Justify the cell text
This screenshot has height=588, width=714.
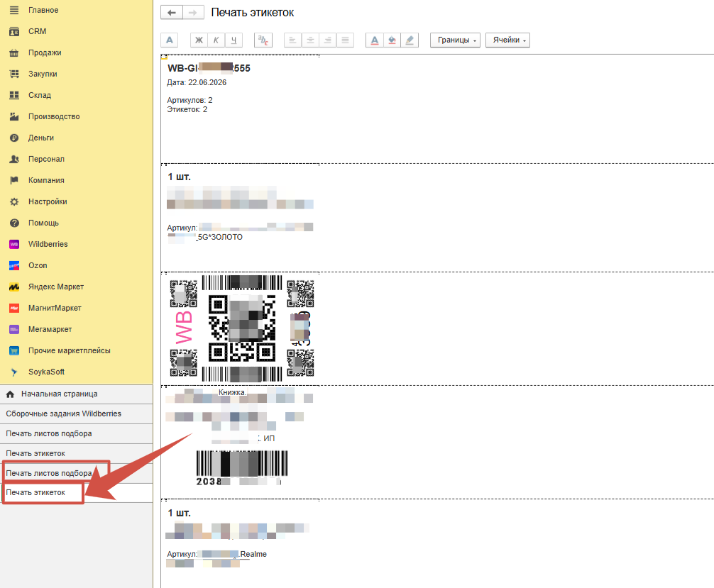point(345,40)
